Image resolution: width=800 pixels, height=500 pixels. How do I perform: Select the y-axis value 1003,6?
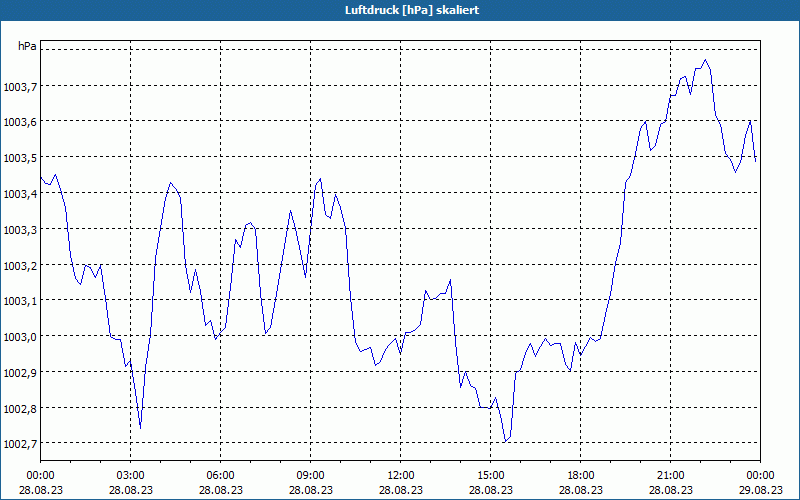pyautogui.click(x=20, y=122)
